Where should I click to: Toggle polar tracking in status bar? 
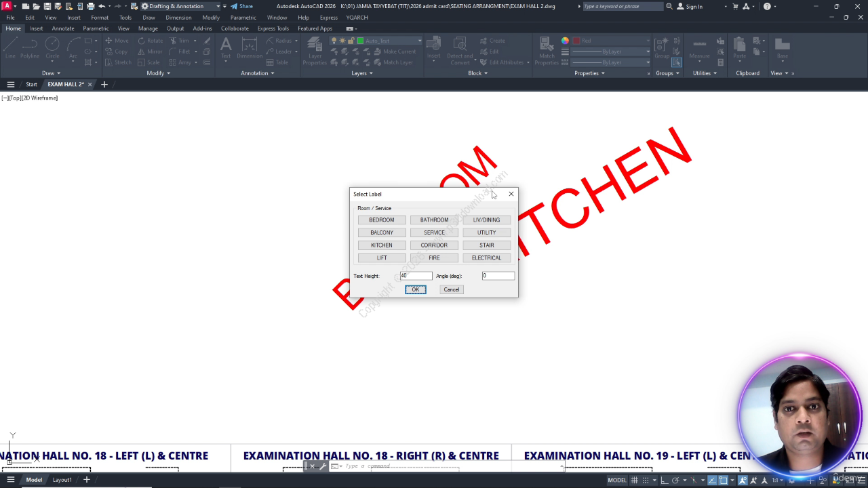tap(675, 480)
